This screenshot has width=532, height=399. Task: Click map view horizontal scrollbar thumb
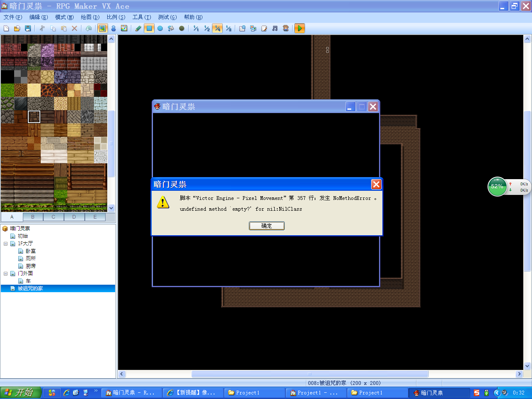[310, 374]
